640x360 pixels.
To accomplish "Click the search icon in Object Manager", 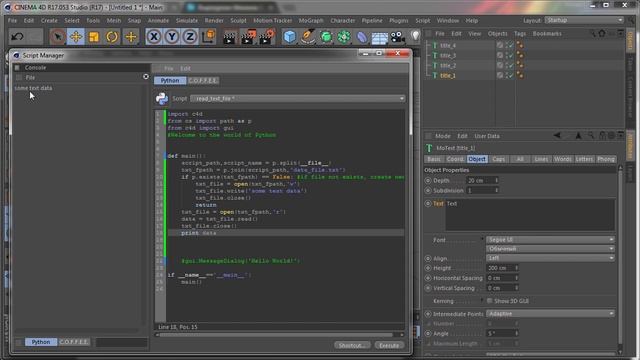I will (593, 34).
